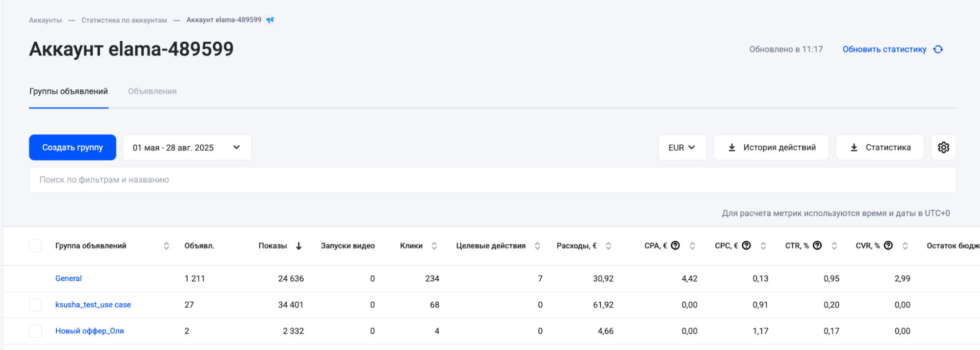Sort by Показы using the down arrow

(299, 246)
